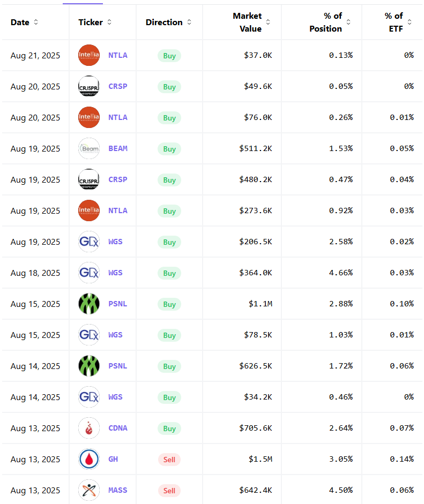Click the $1.1M market value cell
Viewport: 424px width, 504px height.
261,304
